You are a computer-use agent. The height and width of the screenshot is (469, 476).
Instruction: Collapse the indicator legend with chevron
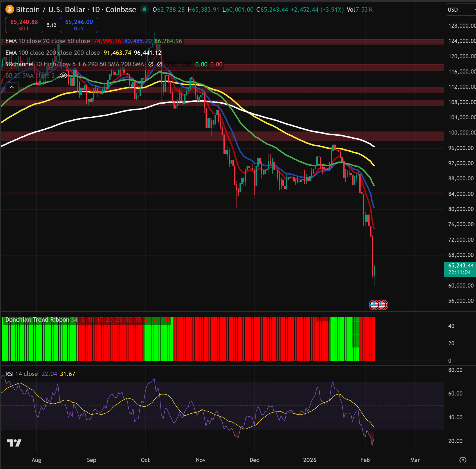coord(12,87)
